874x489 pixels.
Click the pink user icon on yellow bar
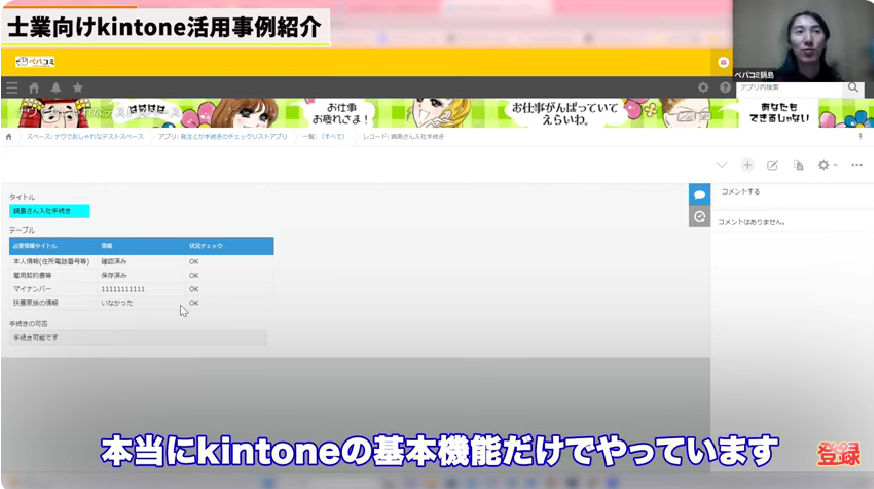[x=724, y=62]
